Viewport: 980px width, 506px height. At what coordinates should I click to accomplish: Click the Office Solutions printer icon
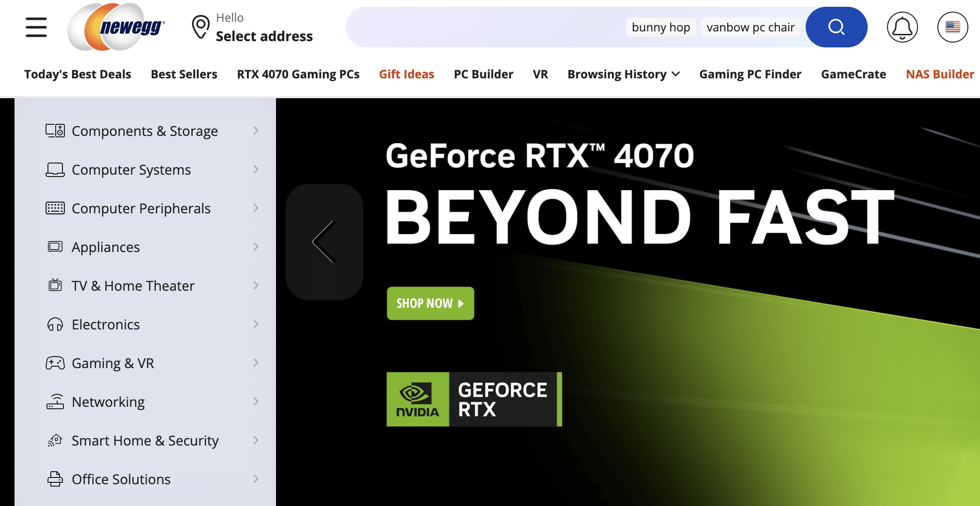(x=55, y=479)
